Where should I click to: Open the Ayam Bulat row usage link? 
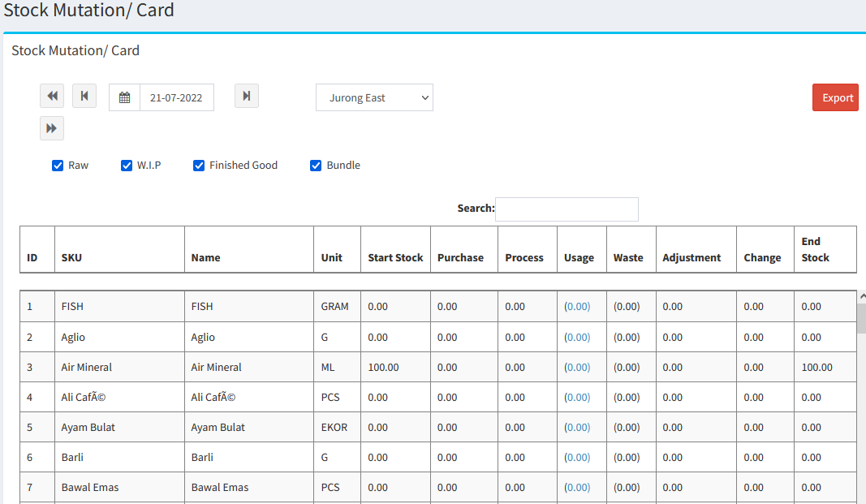pyautogui.click(x=577, y=427)
